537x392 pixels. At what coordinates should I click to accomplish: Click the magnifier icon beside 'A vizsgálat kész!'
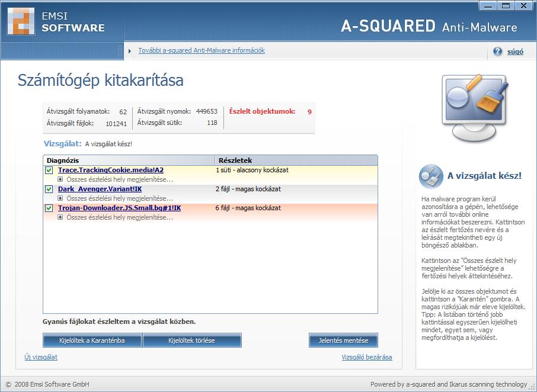[430, 176]
